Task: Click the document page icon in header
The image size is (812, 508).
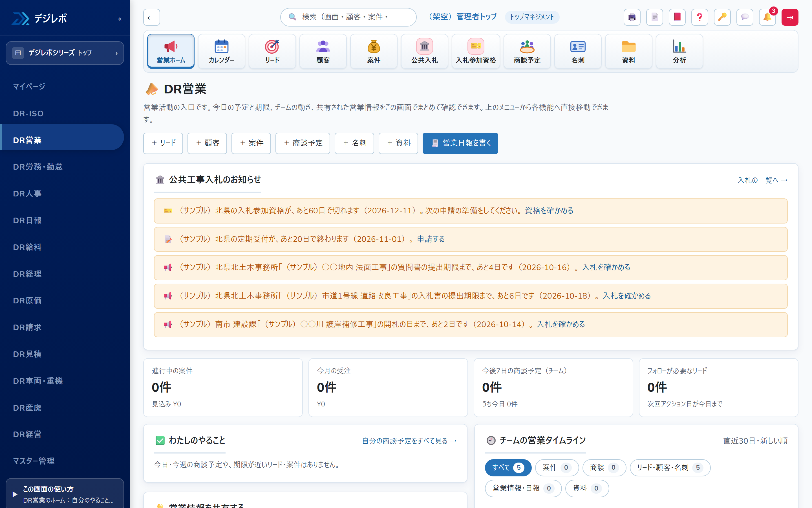Action: [x=655, y=17]
